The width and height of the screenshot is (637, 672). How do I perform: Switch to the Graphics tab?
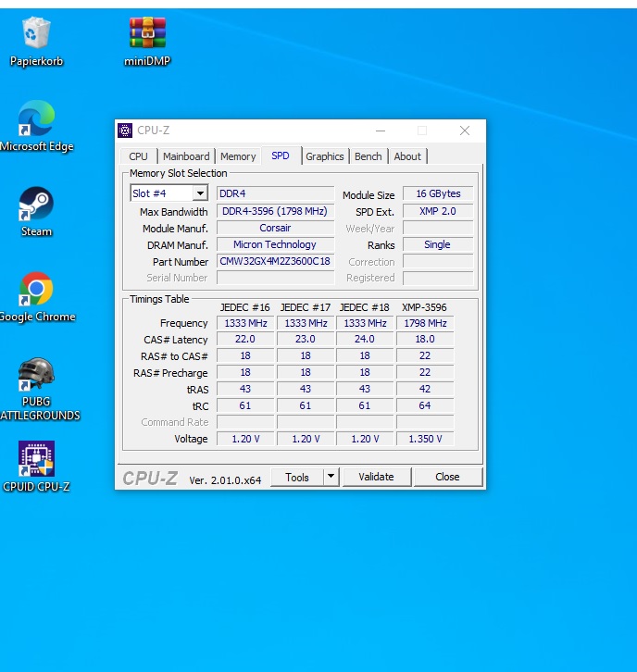(324, 156)
